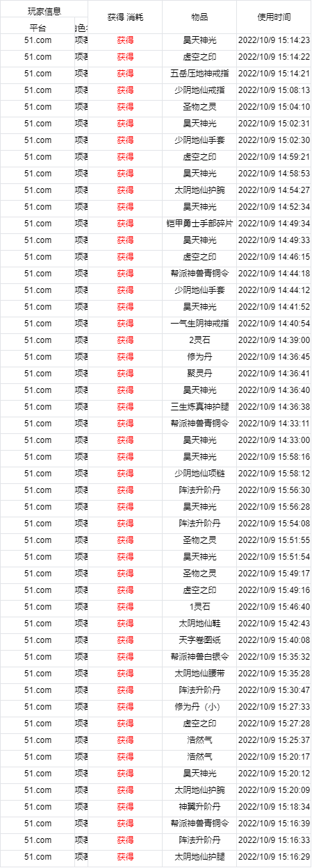Select the 少阴地仙项链 item cell
This screenshot has width=312, height=868.
pyautogui.click(x=199, y=474)
